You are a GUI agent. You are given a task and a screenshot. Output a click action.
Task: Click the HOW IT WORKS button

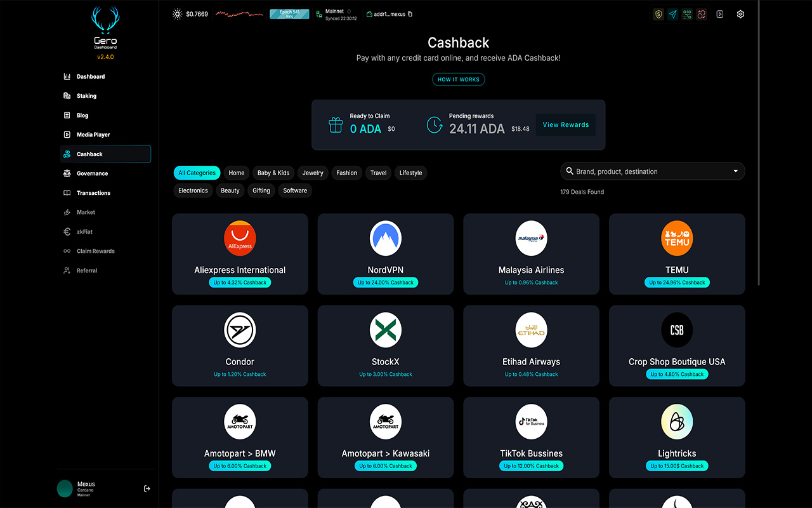[x=459, y=79]
